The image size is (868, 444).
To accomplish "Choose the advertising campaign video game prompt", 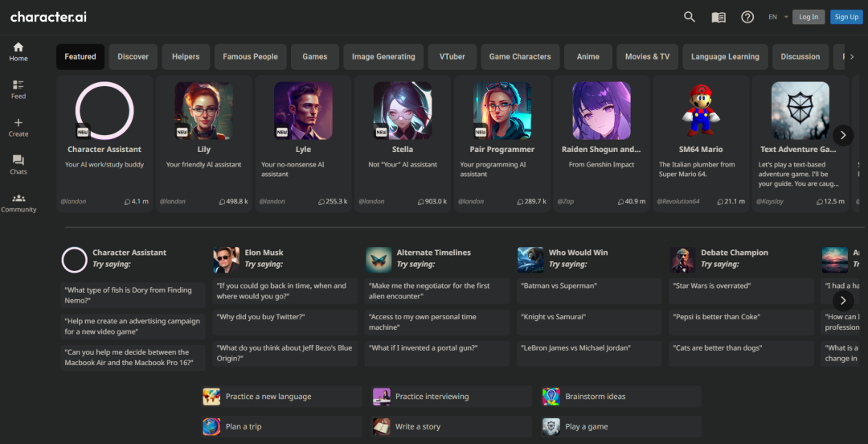I will [133, 327].
